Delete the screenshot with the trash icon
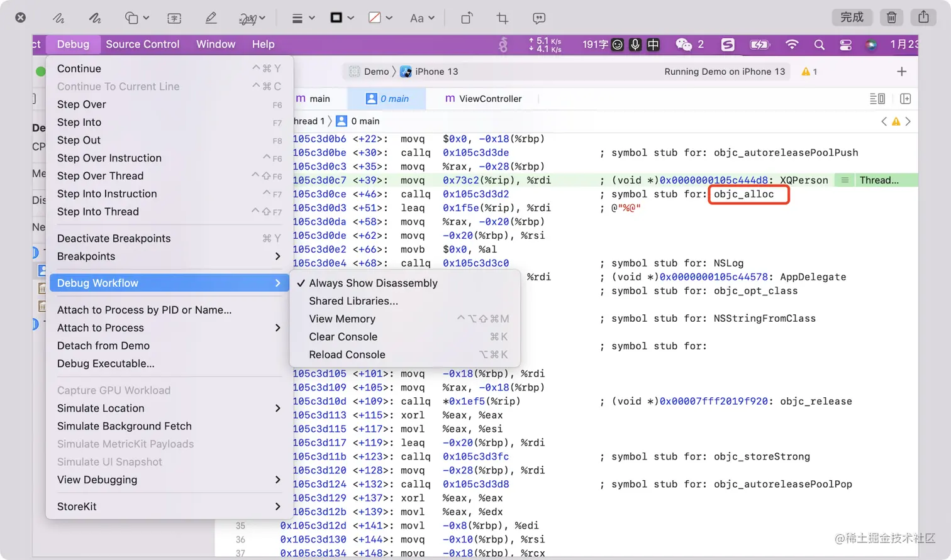 (891, 17)
